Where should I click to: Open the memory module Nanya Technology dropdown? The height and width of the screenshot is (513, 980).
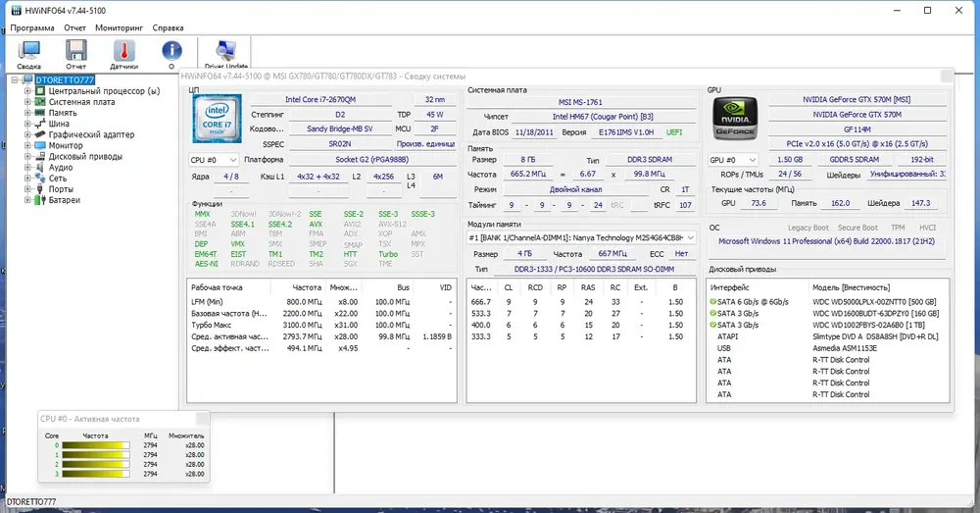[x=581, y=237]
